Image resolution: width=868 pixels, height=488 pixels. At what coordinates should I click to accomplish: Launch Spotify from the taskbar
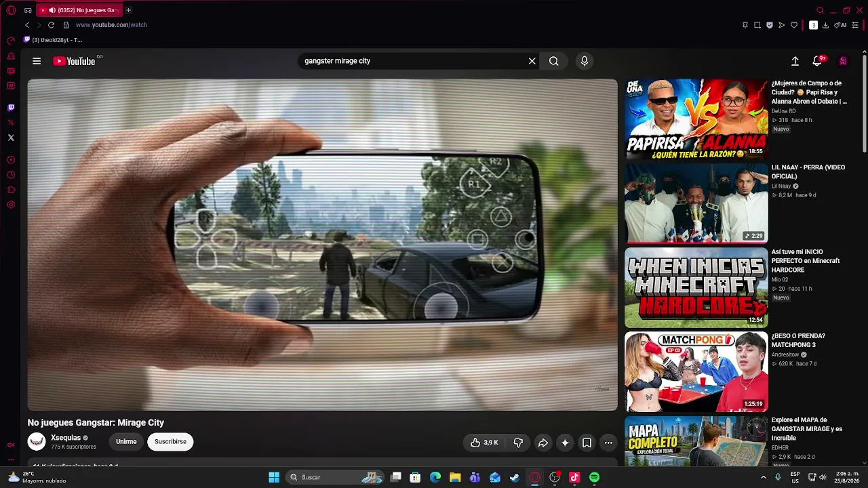click(594, 477)
